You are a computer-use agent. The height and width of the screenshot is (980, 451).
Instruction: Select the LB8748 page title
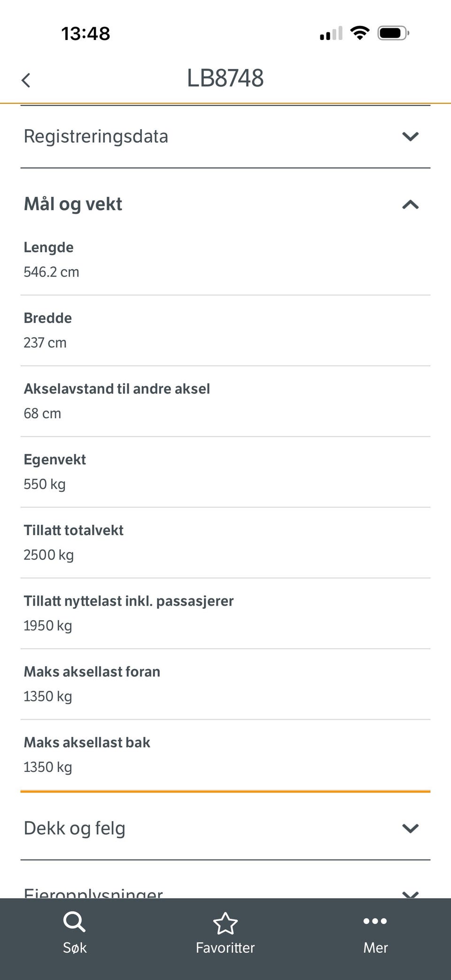click(225, 78)
